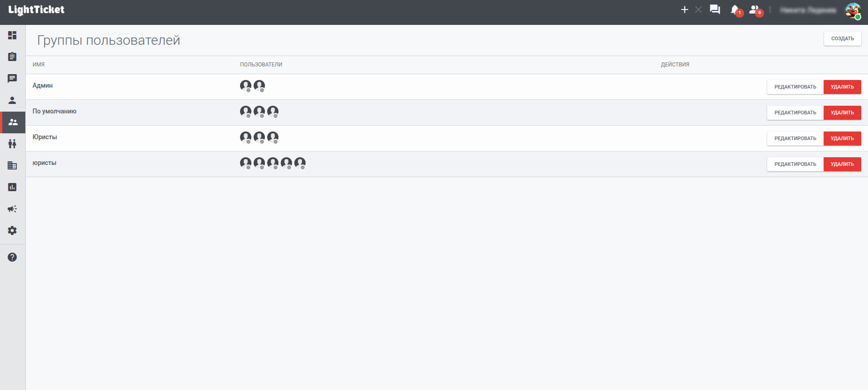Open the dashboard icon in sidebar
The width and height of the screenshot is (868, 390).
tap(12, 35)
